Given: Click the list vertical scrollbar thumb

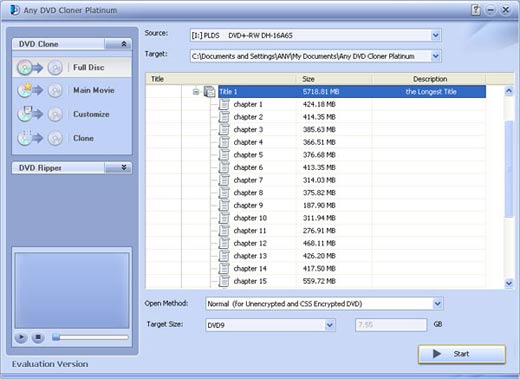Looking at the screenshot, I should (x=509, y=169).
